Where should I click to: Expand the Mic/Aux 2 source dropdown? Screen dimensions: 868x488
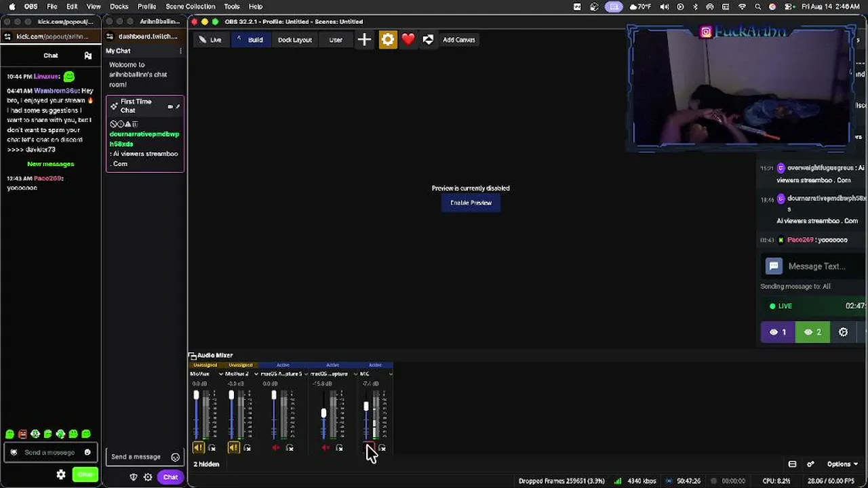(x=256, y=374)
